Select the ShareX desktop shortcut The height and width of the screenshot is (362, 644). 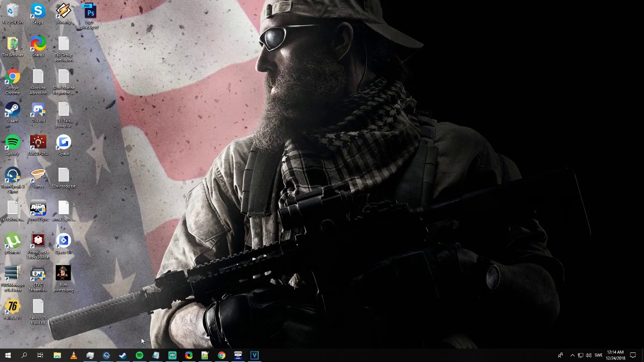click(x=38, y=47)
